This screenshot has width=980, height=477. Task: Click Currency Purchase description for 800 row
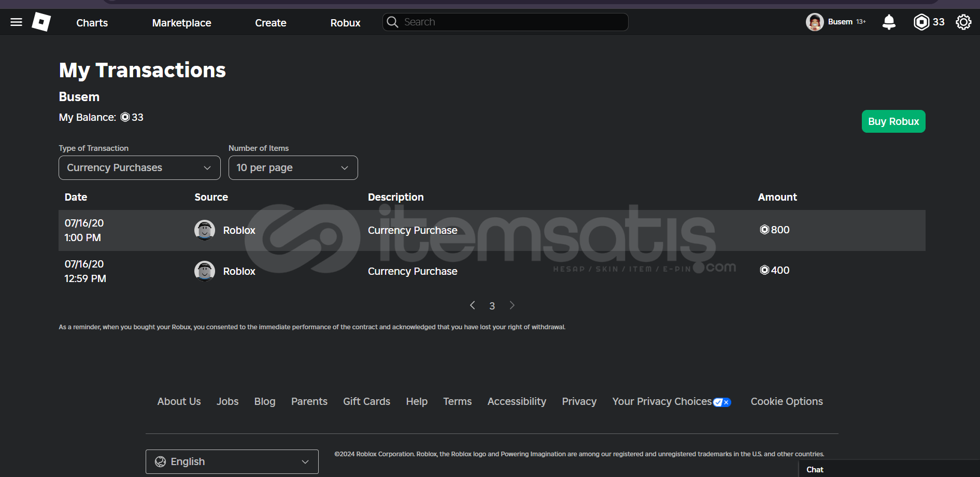(413, 230)
